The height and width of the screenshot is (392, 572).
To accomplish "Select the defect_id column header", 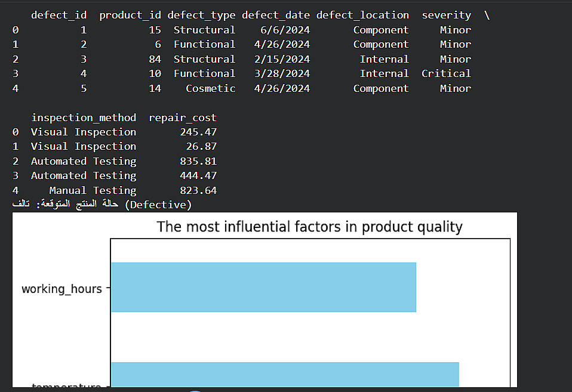I will pos(59,15).
